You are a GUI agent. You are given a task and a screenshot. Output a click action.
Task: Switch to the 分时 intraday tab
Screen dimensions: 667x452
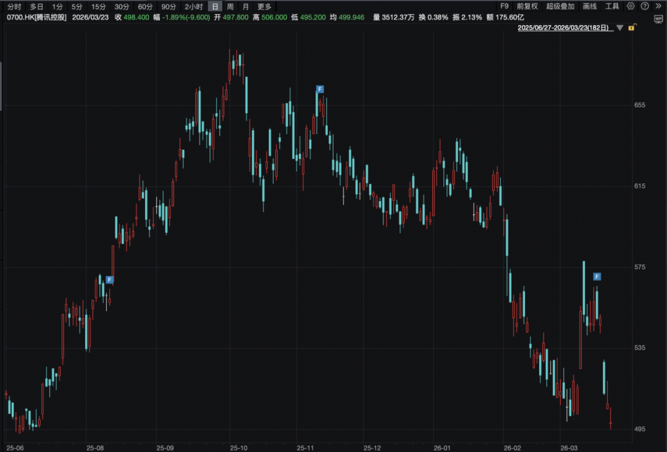pos(14,6)
